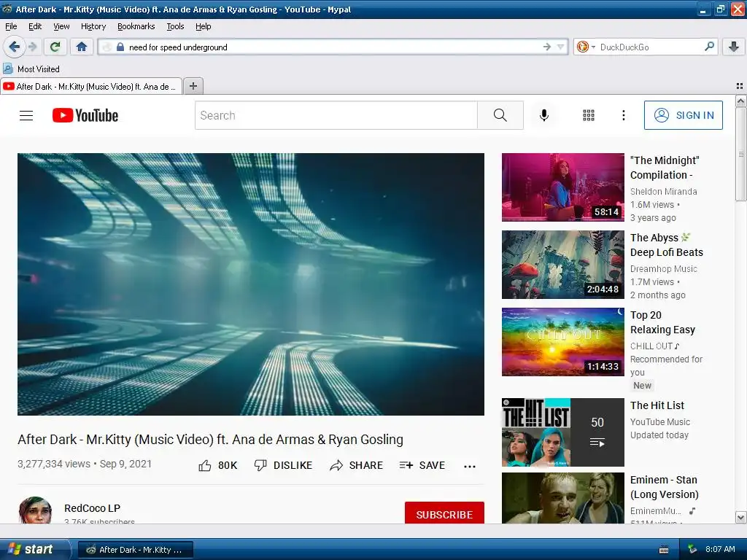Image resolution: width=747 pixels, height=560 pixels.
Task: Open YouTube hamburger guide menu
Action: pyautogui.click(x=26, y=115)
